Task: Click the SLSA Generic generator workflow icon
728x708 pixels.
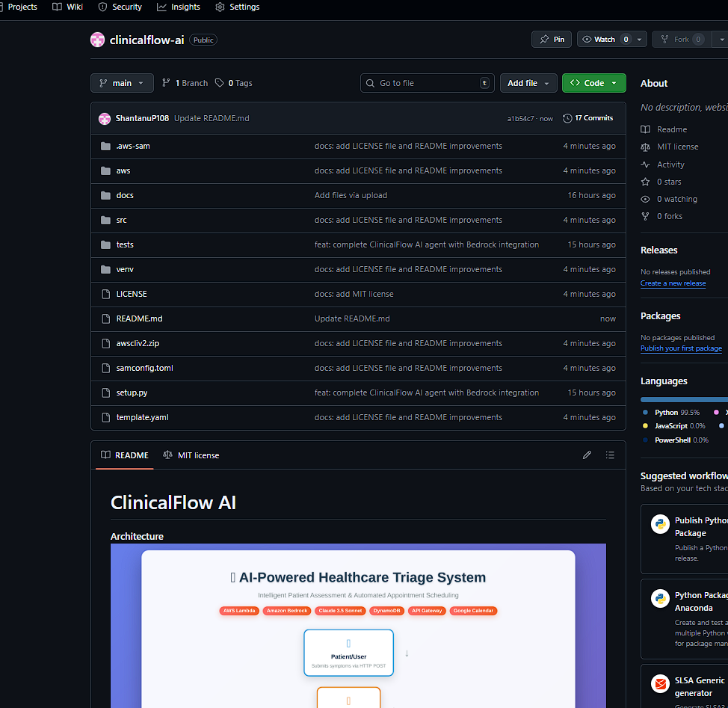Action: [x=660, y=683]
